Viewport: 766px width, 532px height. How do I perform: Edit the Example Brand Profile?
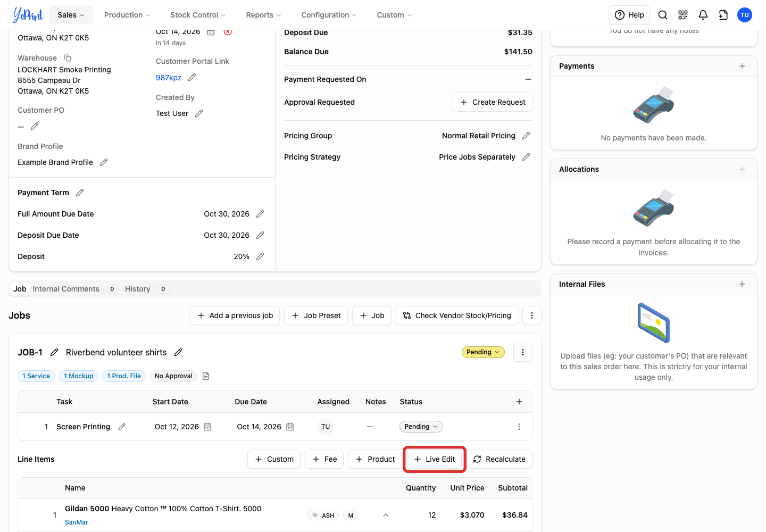(104, 162)
